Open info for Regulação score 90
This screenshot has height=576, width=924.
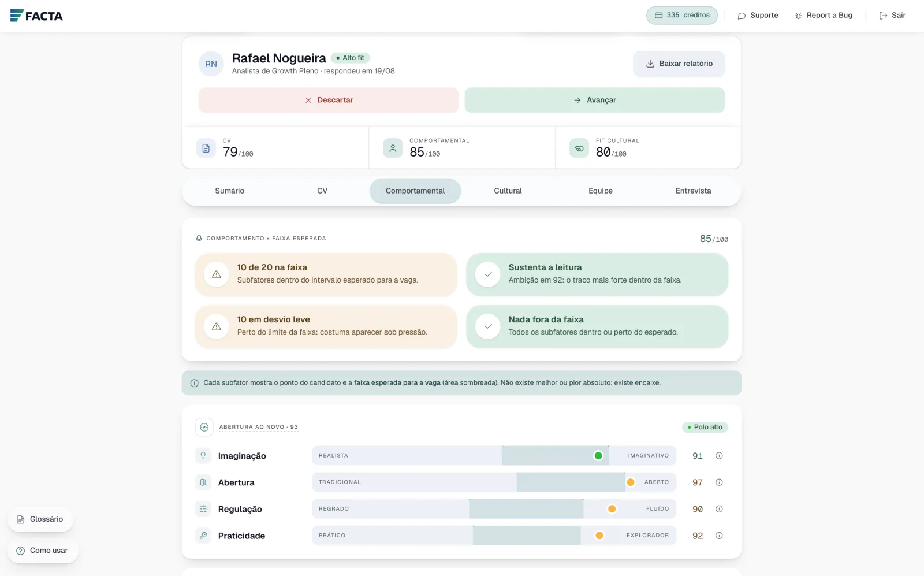tap(719, 509)
